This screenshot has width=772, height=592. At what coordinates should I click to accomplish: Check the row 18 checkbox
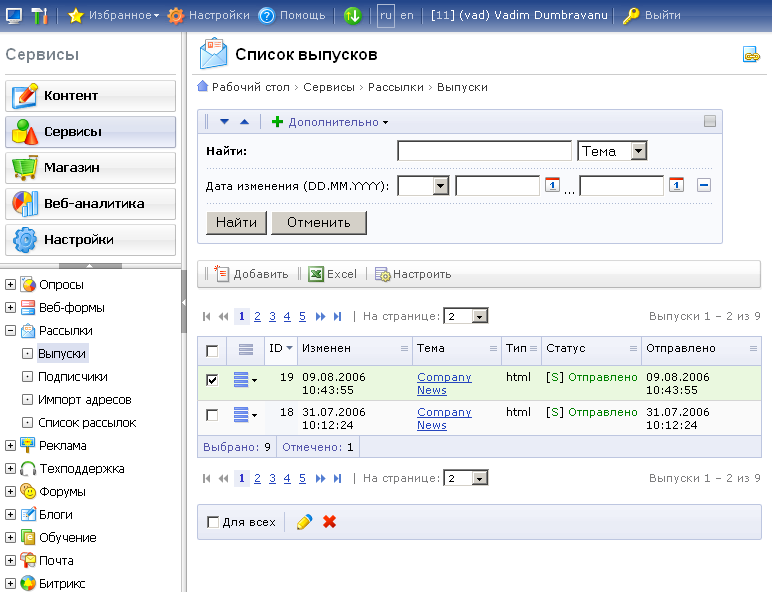tap(212, 415)
